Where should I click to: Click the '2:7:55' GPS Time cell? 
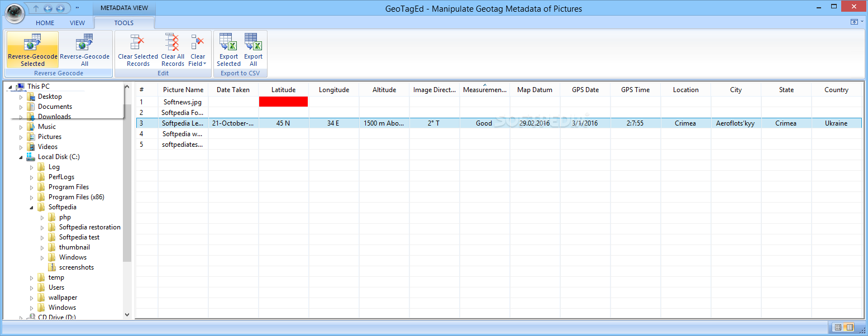click(x=635, y=123)
